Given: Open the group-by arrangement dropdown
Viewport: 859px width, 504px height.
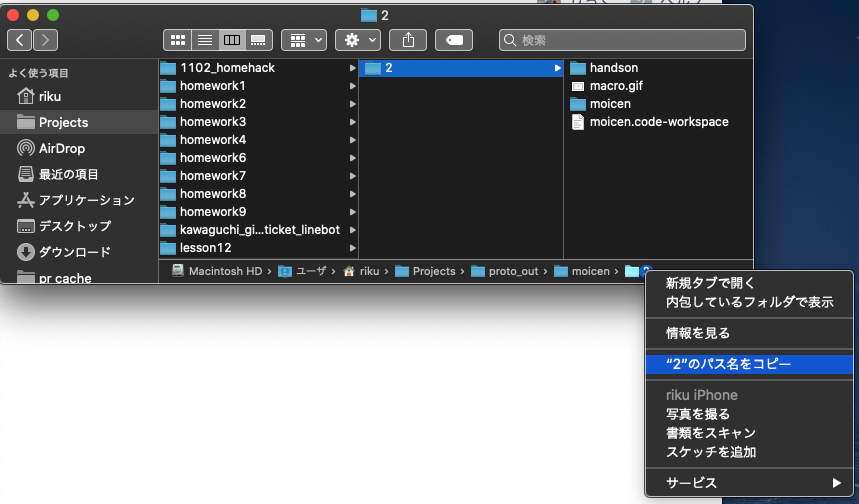Looking at the screenshot, I should pos(304,40).
